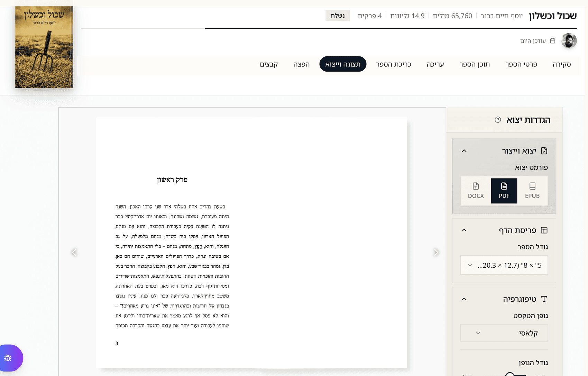Adjust the font size slider handle
The height and width of the screenshot is (376, 588).
tap(509, 375)
